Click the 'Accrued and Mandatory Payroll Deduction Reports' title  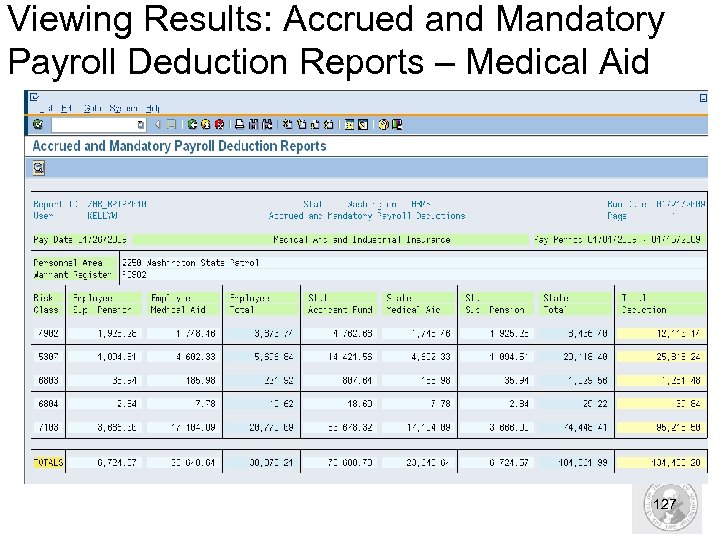click(x=179, y=146)
